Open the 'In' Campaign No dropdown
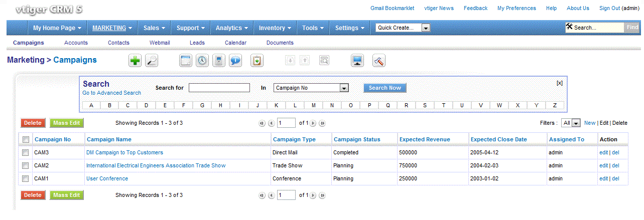Viewport: 644px width, 220px height. click(x=311, y=88)
